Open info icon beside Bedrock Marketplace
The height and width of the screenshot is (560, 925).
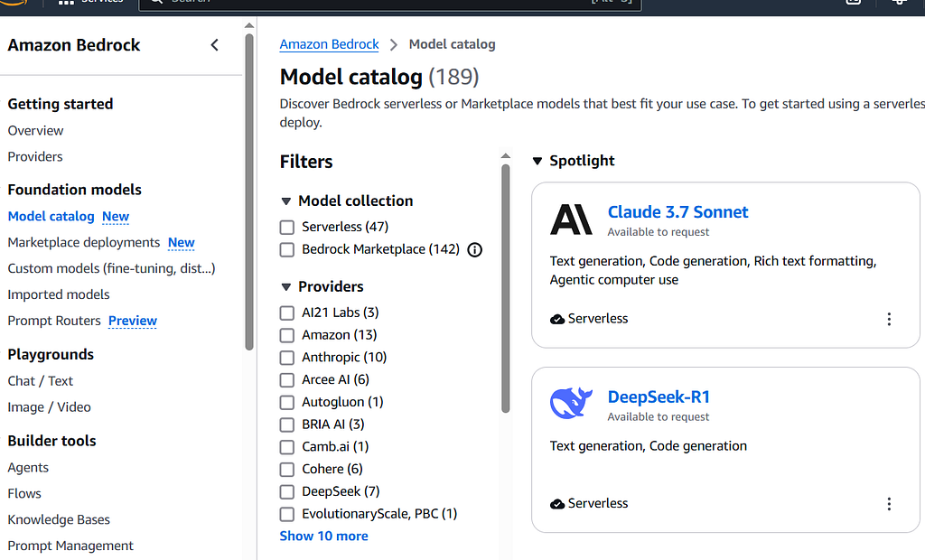point(475,250)
